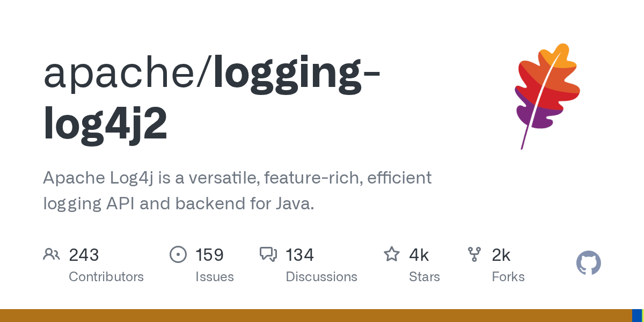The width and height of the screenshot is (644, 322).
Task: Click the 'Discussions' label
Action: 321,277
